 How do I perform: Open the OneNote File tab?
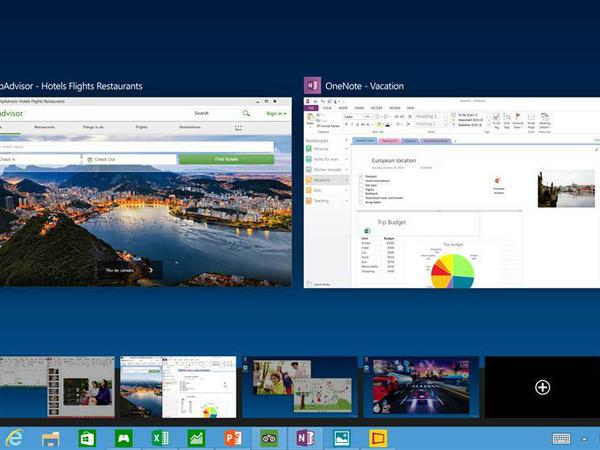tap(311, 108)
